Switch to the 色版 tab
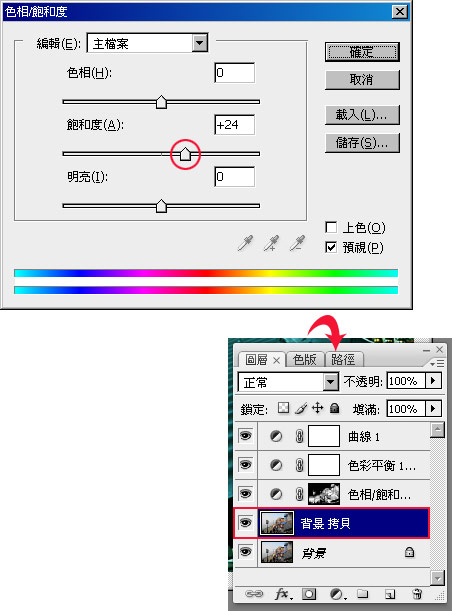The height and width of the screenshot is (611, 452). (305, 359)
